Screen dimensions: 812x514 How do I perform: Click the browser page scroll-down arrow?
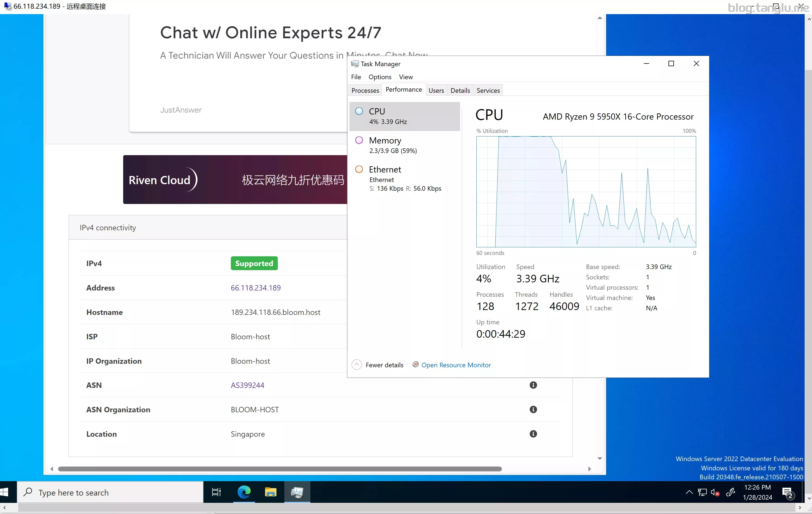(600, 458)
